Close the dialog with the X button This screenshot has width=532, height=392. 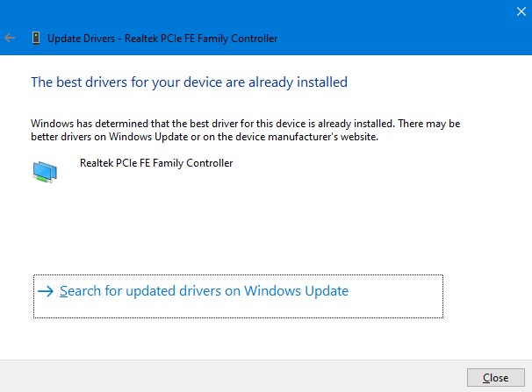tap(521, 11)
